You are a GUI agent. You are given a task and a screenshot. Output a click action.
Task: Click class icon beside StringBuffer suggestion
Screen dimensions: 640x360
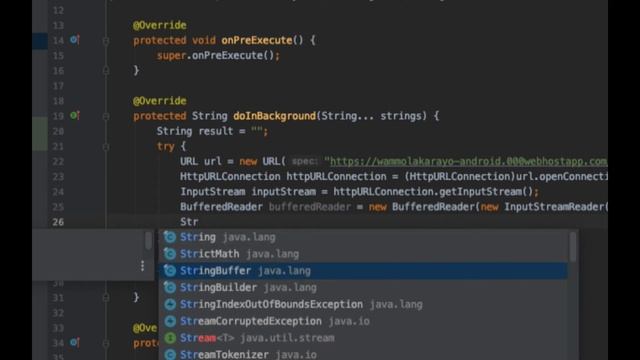pyautogui.click(x=170, y=271)
